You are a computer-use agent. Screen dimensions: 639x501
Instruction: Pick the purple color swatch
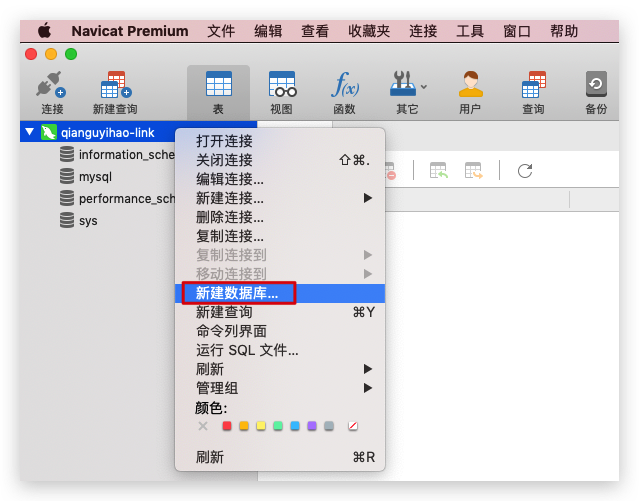coord(312,426)
